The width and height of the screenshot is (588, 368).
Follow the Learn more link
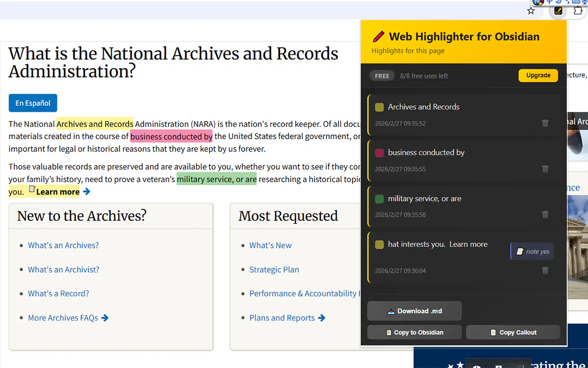click(63, 192)
